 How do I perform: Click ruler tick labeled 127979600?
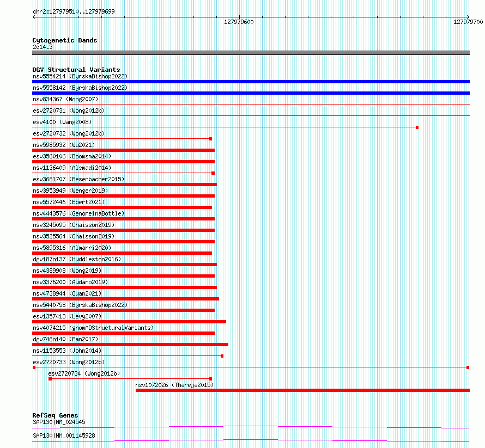pos(239,22)
